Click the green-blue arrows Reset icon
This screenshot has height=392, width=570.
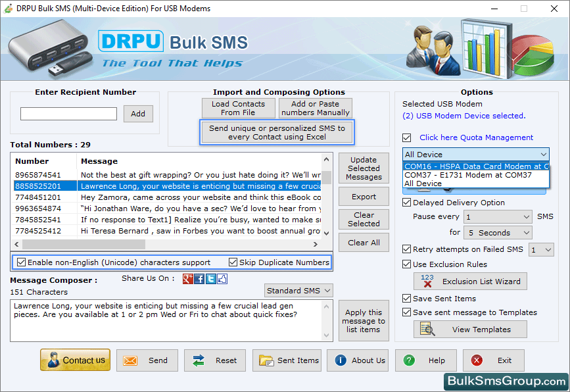coord(199,360)
